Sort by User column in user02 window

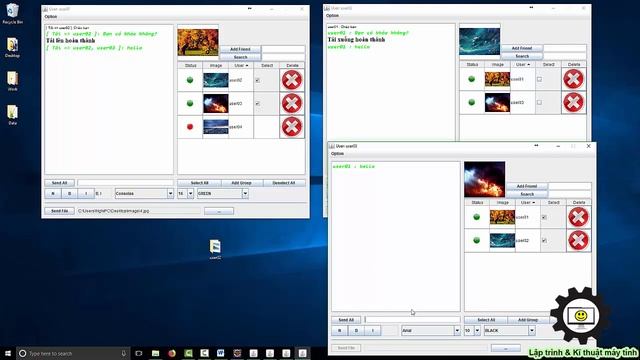click(522, 64)
